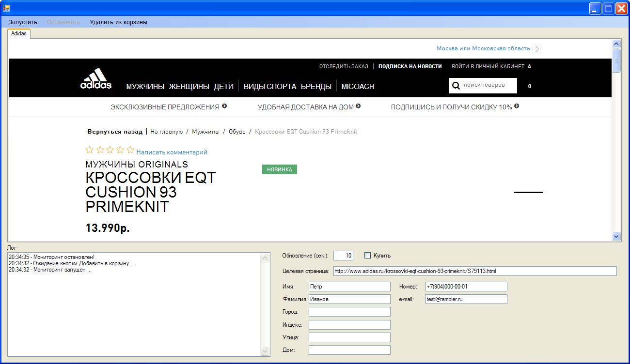
Task: Open the Запустить menu item
Action: pos(23,22)
